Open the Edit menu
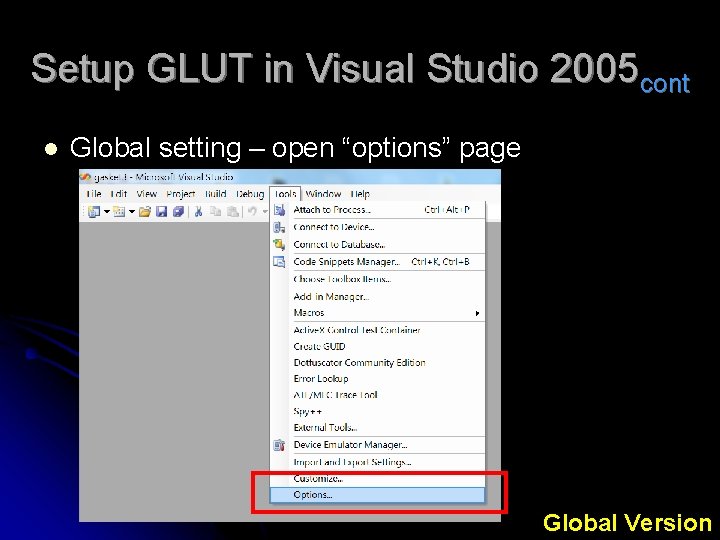Image resolution: width=720 pixels, height=540 pixels. tap(119, 194)
